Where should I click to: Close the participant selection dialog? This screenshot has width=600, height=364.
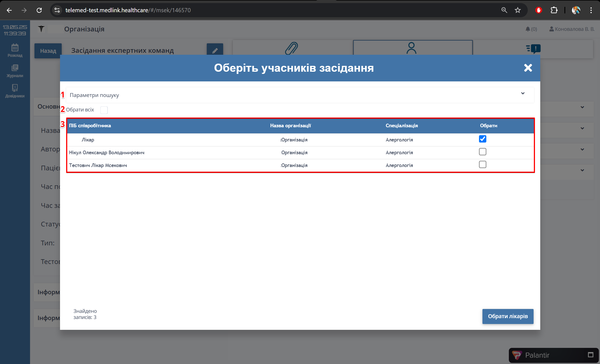pos(528,68)
